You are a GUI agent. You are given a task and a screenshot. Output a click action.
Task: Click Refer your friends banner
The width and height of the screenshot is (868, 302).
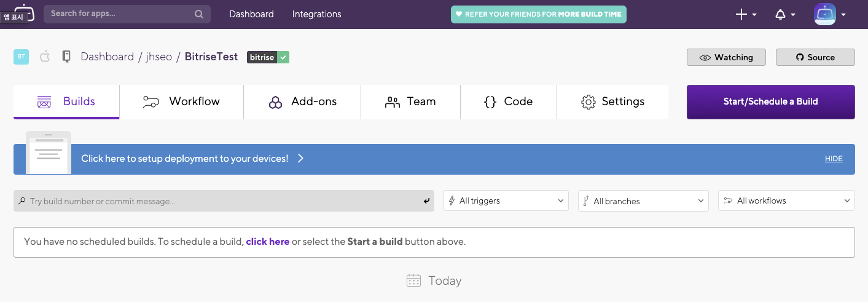point(539,14)
